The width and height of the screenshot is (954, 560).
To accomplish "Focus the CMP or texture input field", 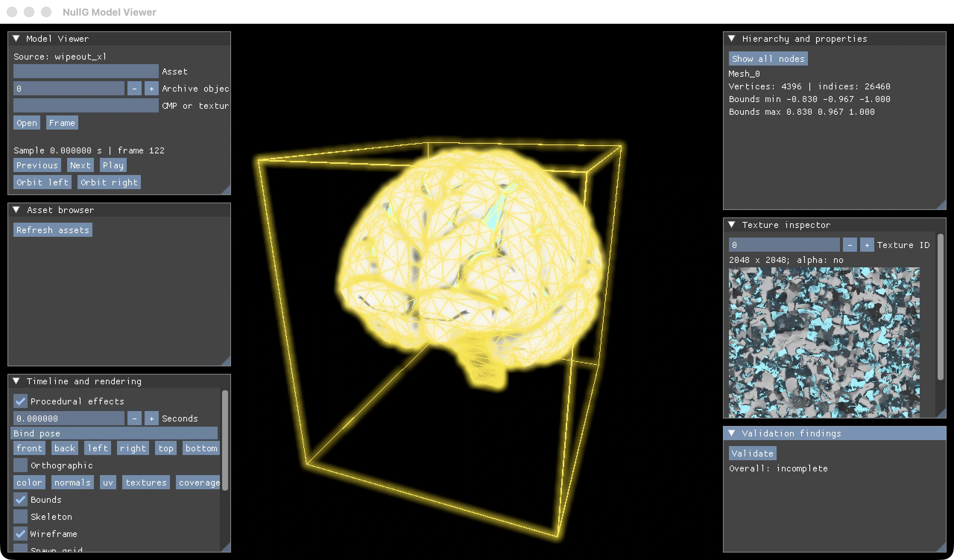I will 86,106.
